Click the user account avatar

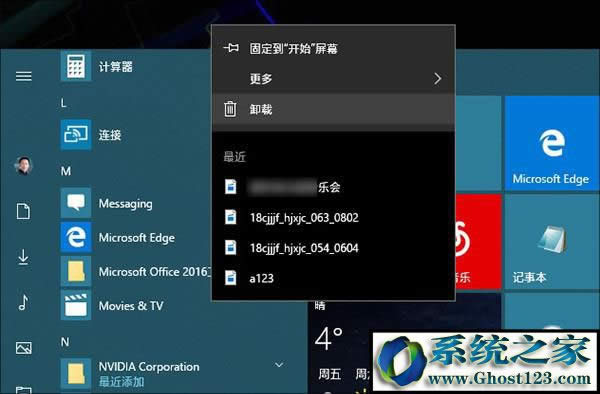click(x=24, y=166)
